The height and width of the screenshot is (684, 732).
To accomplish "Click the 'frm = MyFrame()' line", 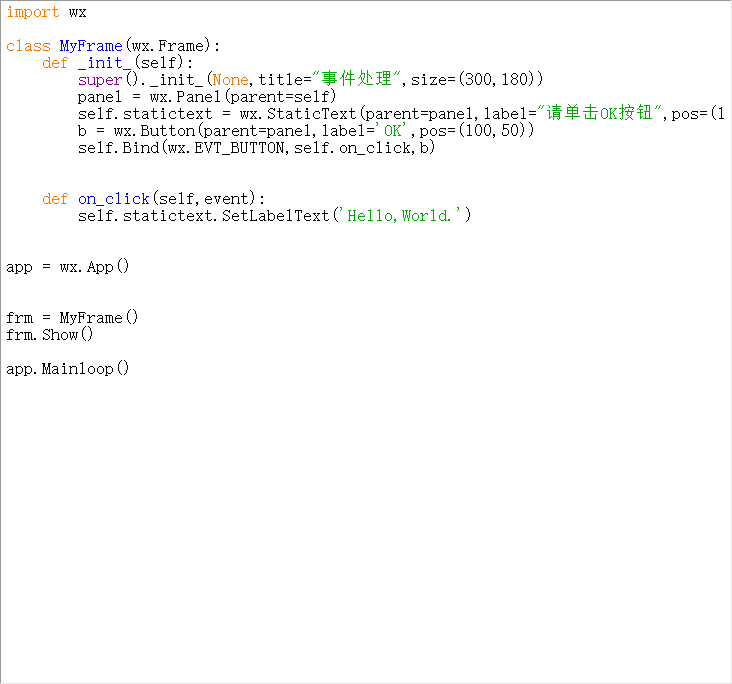I will [x=72, y=318].
